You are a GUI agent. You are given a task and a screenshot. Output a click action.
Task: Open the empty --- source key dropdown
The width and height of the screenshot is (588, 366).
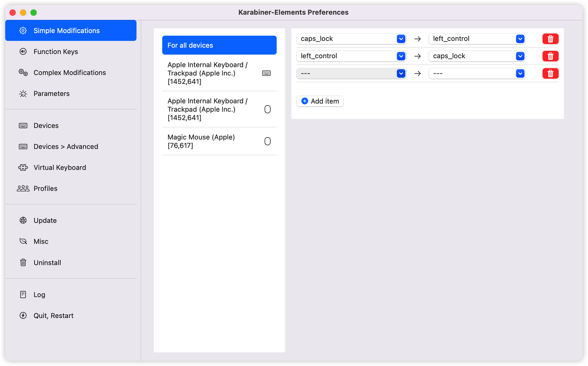pyautogui.click(x=351, y=73)
